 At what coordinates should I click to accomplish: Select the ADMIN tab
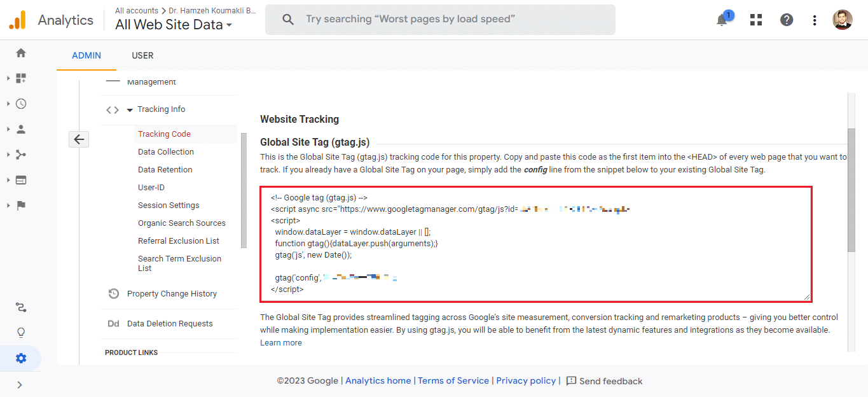coord(86,55)
